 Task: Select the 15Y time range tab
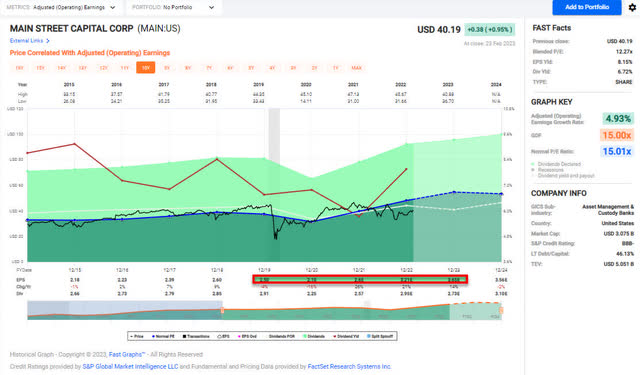40,68
